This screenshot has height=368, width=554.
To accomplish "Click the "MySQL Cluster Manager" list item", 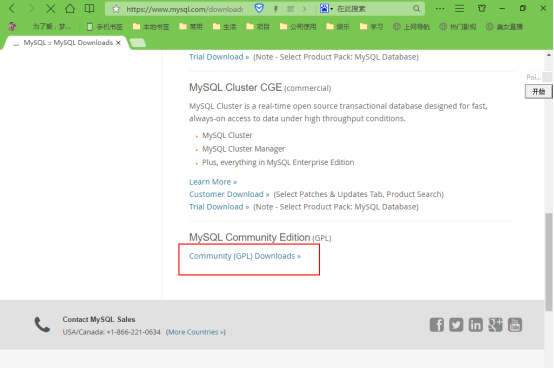I will [243, 149].
